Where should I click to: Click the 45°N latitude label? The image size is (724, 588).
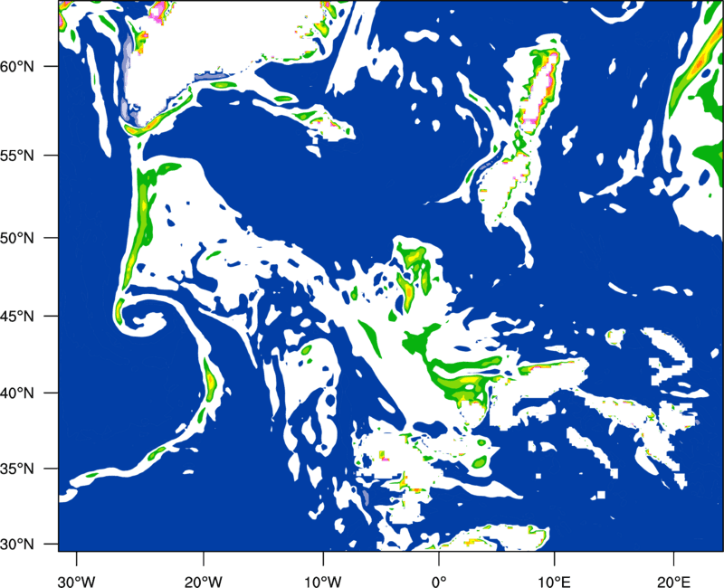(17, 317)
